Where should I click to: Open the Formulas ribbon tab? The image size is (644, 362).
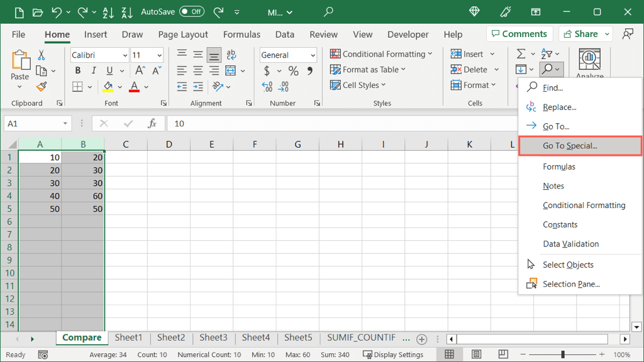[x=241, y=35]
